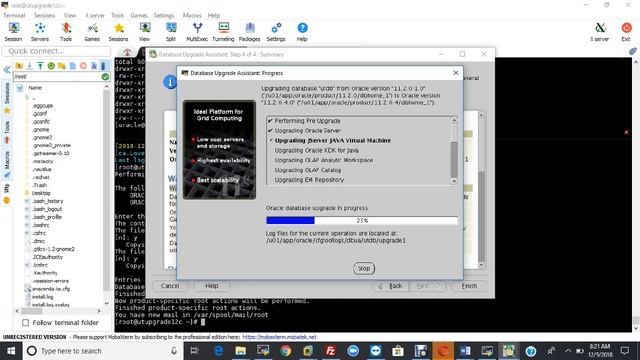
Task: Click the paperclip icon at right edge
Action: 632,51
